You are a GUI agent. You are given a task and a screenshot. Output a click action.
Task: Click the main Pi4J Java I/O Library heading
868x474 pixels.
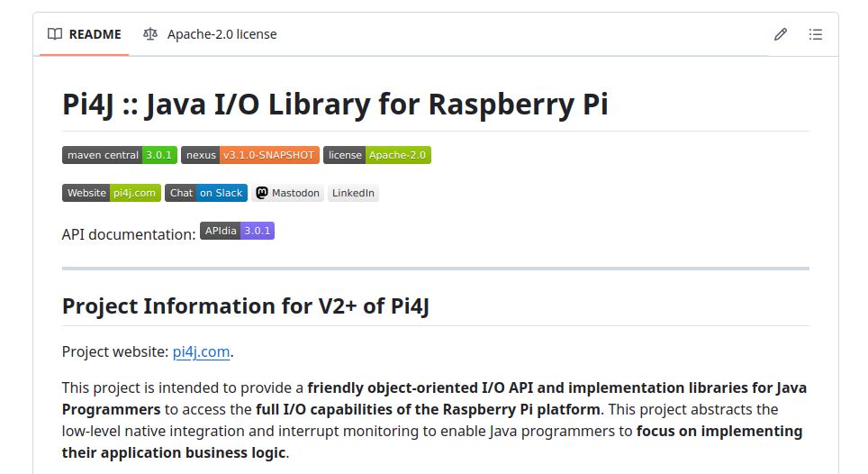pos(335,105)
